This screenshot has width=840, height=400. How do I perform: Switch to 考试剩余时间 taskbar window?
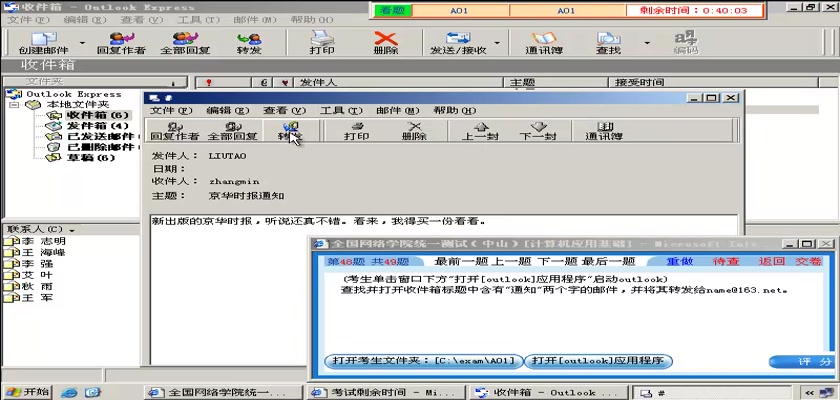click(x=386, y=393)
